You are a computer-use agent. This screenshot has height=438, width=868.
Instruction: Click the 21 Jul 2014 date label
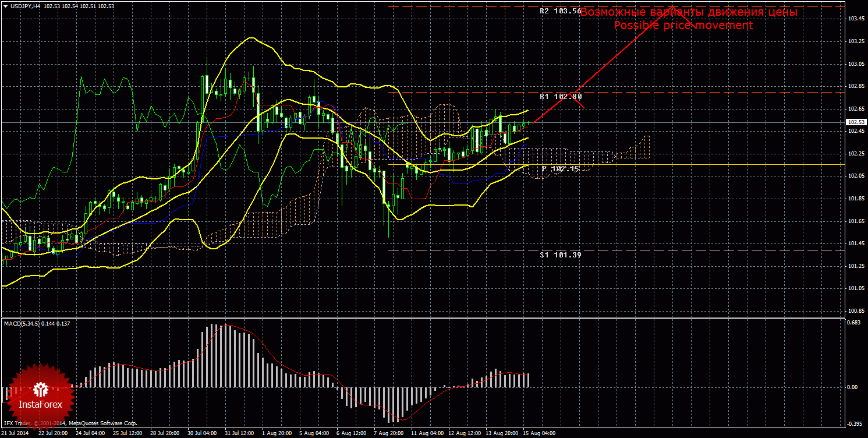coord(15,433)
